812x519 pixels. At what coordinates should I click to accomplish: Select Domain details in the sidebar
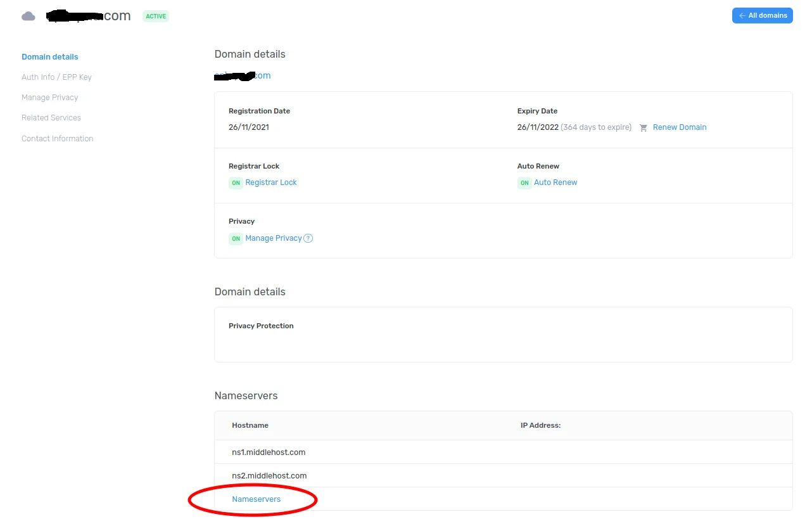[x=49, y=56]
